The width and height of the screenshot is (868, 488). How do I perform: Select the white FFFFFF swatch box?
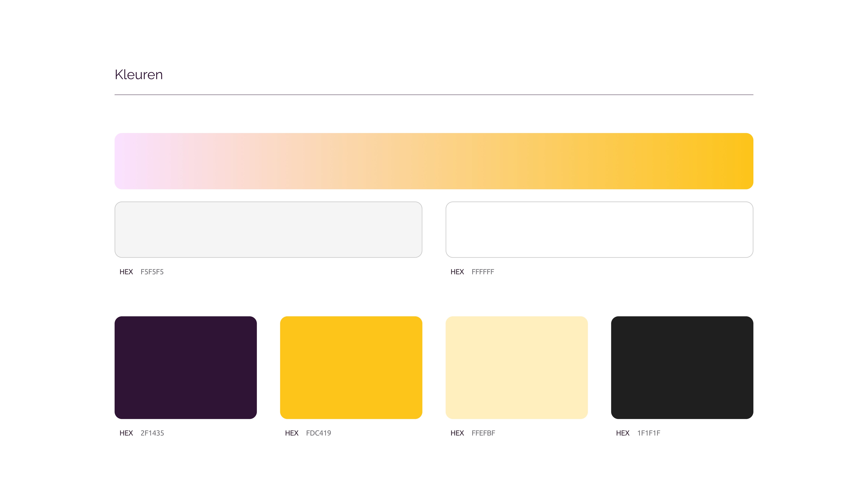point(599,230)
